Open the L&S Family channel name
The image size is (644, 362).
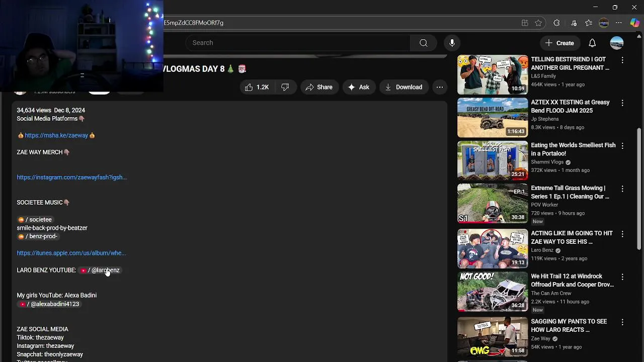point(543,76)
